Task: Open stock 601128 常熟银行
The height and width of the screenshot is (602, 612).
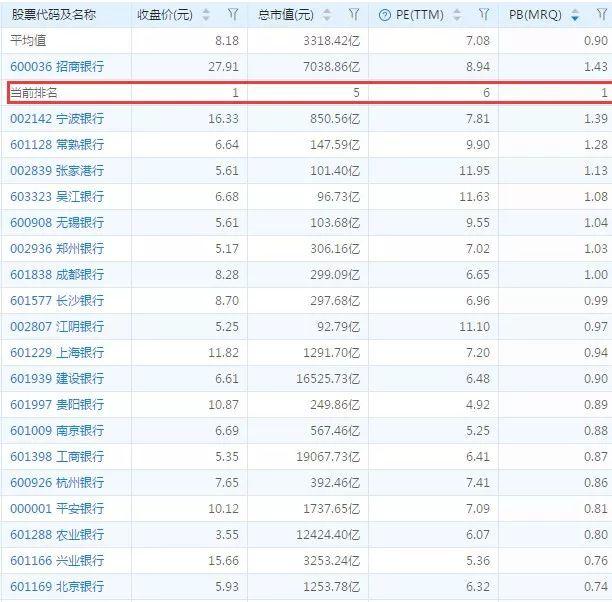Action: 57,144
